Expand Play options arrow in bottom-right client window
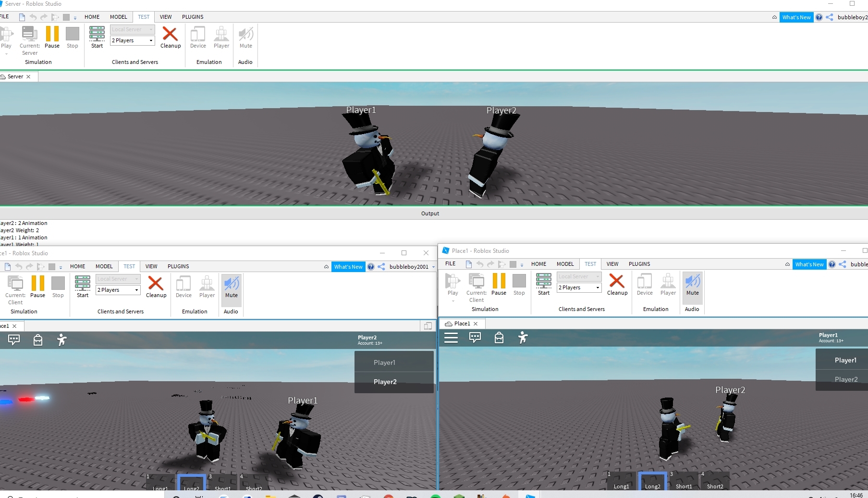868x498 pixels. point(452,301)
